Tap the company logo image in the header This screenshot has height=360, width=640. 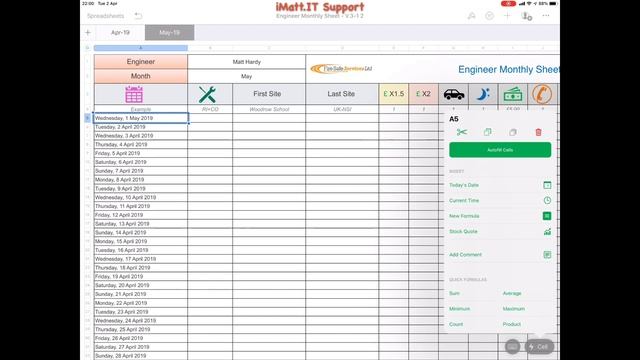click(341, 69)
